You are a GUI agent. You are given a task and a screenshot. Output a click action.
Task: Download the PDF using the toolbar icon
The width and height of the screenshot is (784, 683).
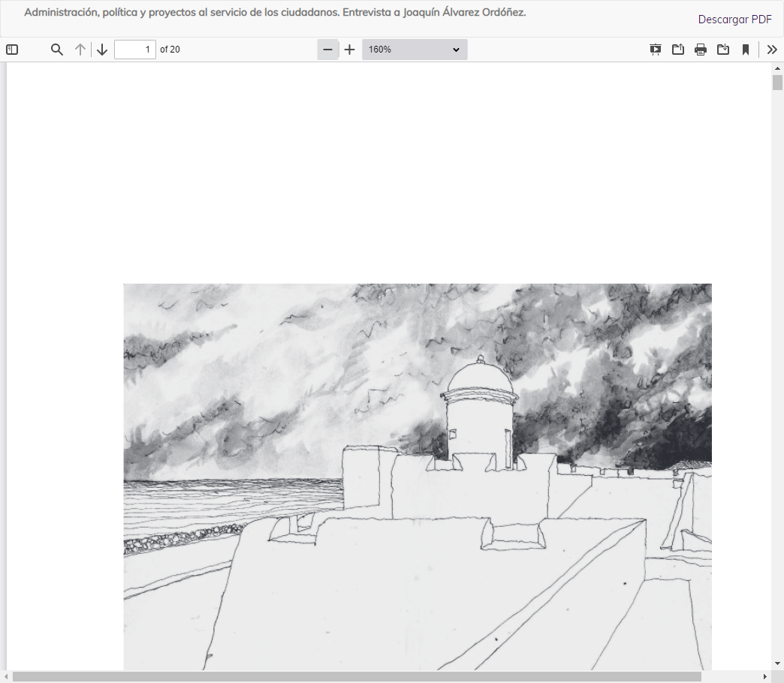[x=723, y=50]
